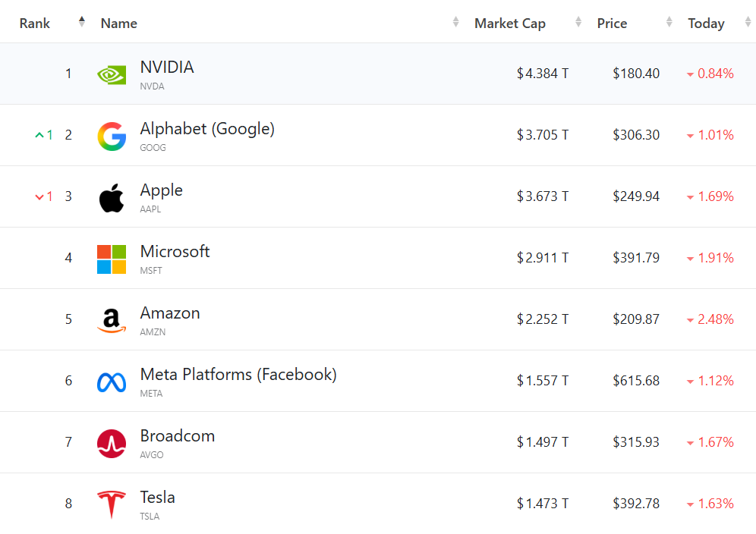Click the Microsoft logo icon
The image size is (756, 534).
tap(112, 259)
